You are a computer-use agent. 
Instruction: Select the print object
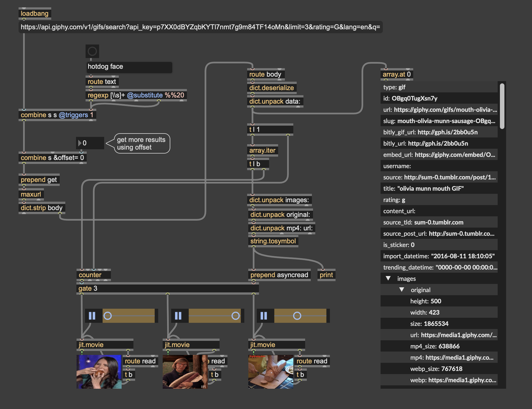[326, 275]
